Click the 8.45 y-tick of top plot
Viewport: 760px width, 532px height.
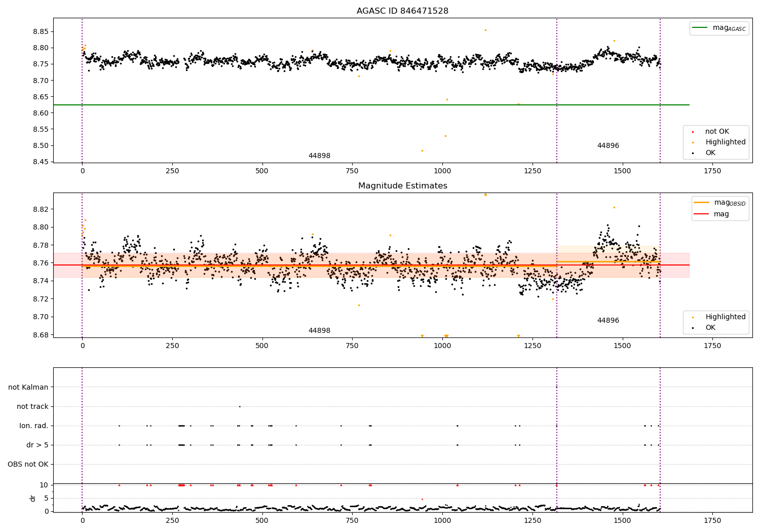[41, 162]
